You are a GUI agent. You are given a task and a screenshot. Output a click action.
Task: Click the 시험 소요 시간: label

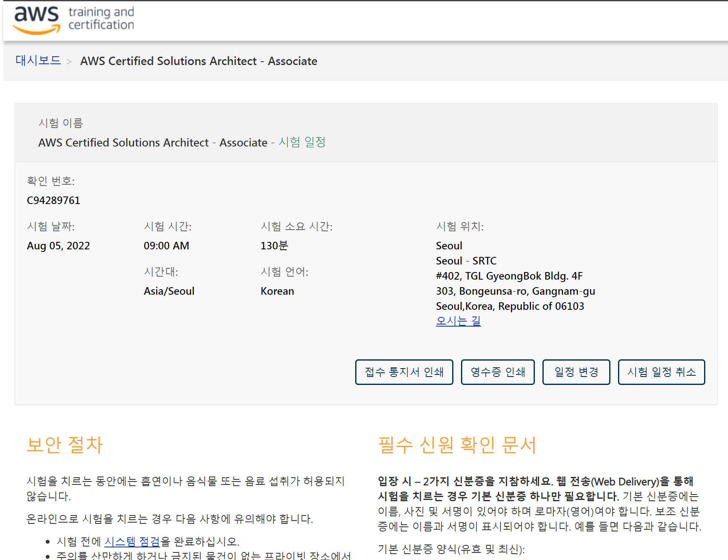pos(296,226)
